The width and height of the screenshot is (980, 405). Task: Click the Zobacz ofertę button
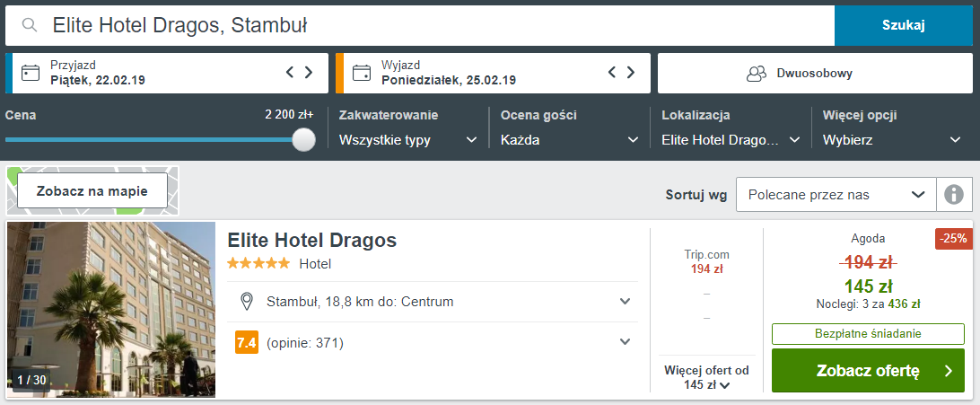pyautogui.click(x=868, y=371)
